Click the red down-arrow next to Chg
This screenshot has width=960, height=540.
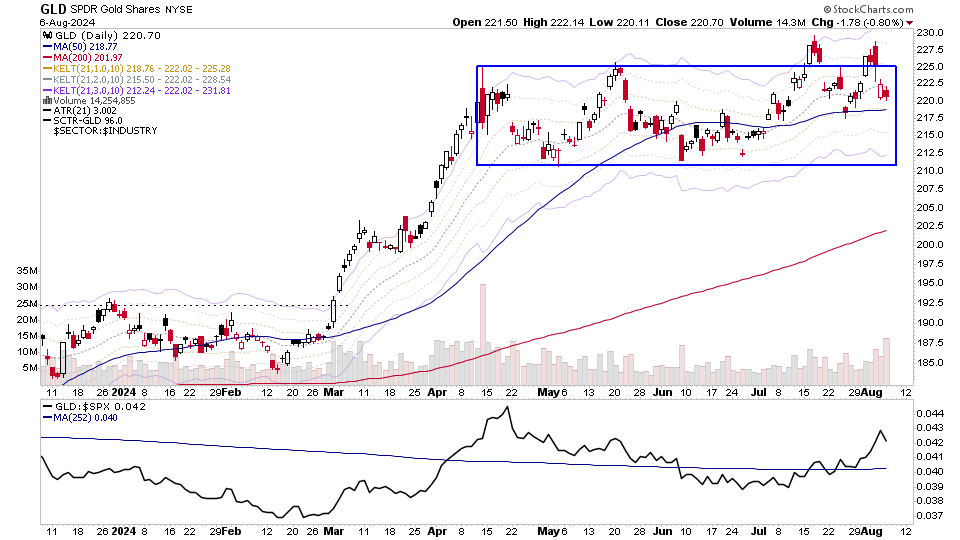coord(909,23)
